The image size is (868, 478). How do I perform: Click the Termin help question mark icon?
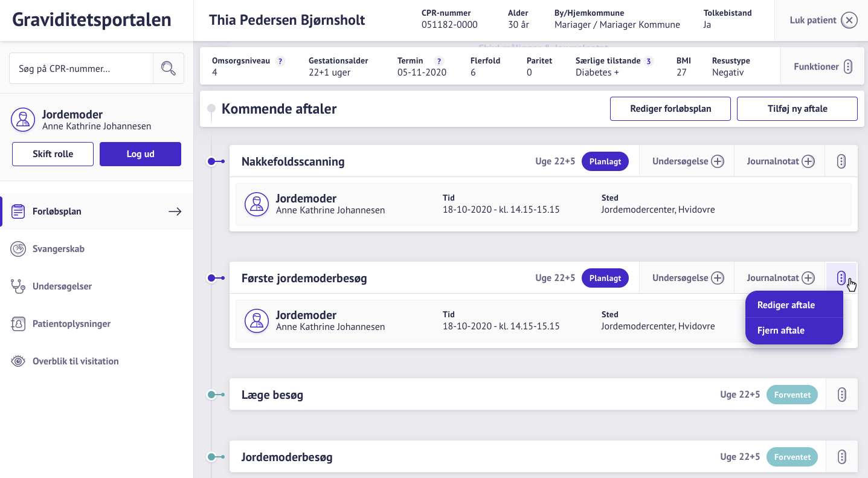(x=439, y=61)
